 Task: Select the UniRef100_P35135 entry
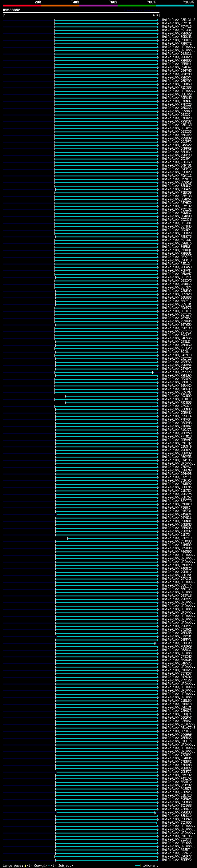coord(177,125)
